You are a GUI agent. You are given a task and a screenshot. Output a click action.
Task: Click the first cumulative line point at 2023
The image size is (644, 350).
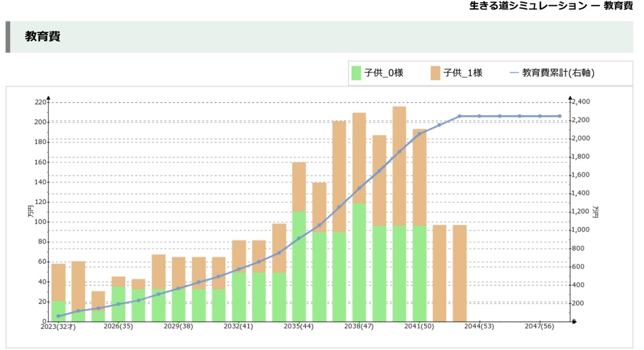click(x=58, y=316)
